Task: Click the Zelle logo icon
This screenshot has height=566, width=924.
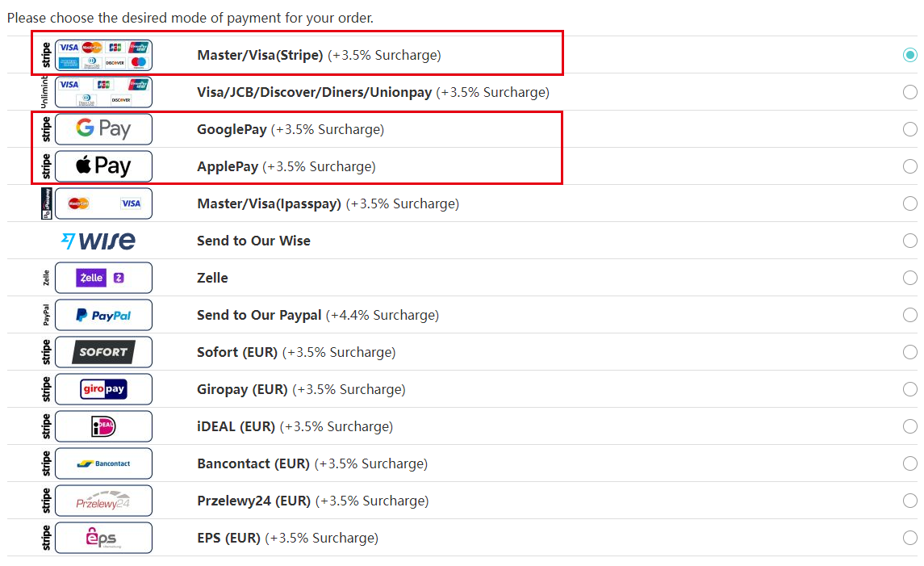Action: tap(103, 278)
